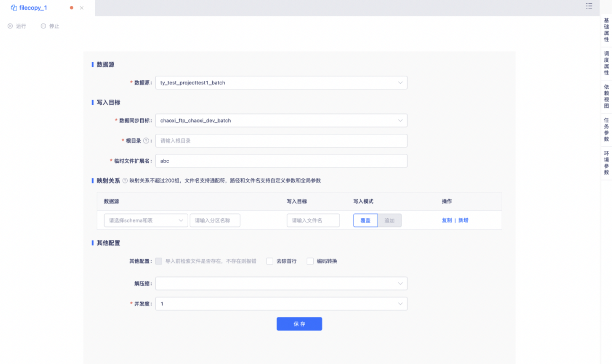612x364 pixels.
Task: Click the 操作 column header
Action: pos(447,201)
